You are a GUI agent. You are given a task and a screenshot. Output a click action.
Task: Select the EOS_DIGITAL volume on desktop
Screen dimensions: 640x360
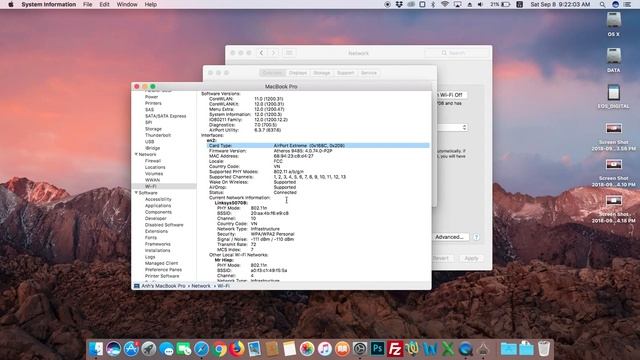pyautogui.click(x=613, y=96)
